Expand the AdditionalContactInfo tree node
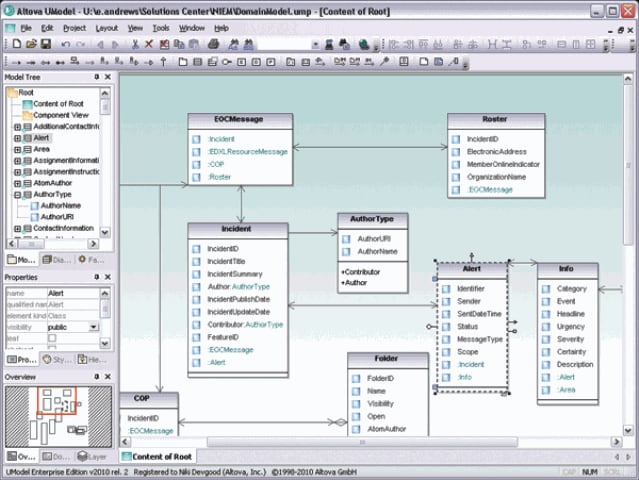Image resolution: width=639 pixels, height=480 pixels. (18, 127)
